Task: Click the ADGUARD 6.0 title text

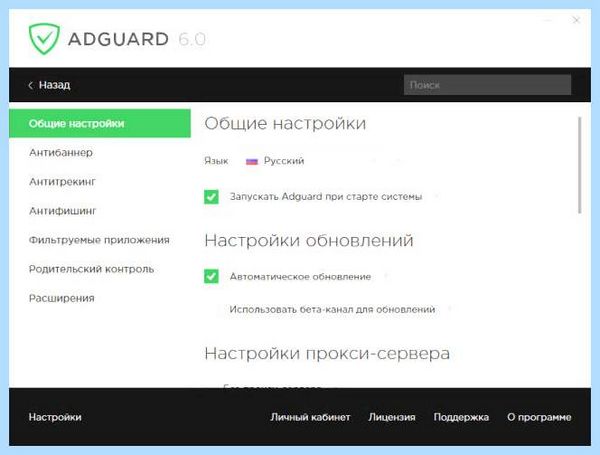Action: [x=137, y=39]
